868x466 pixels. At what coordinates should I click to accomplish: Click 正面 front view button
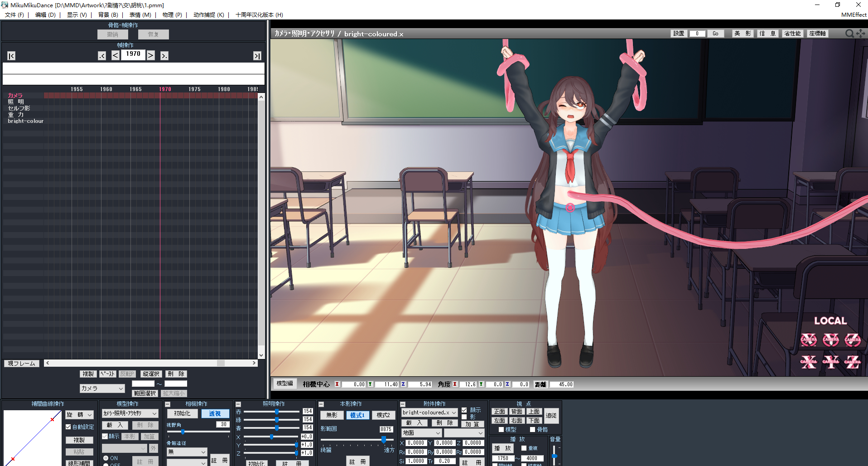tap(500, 412)
